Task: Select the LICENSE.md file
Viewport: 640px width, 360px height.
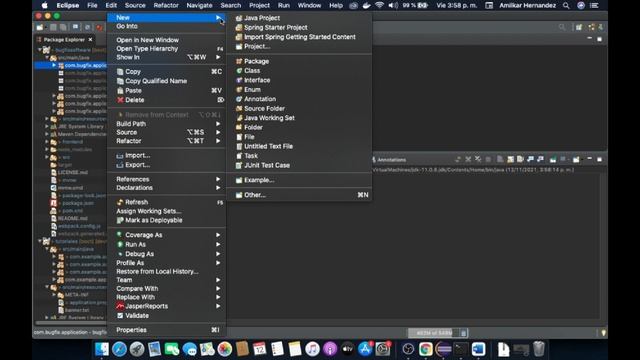Action: [x=73, y=172]
